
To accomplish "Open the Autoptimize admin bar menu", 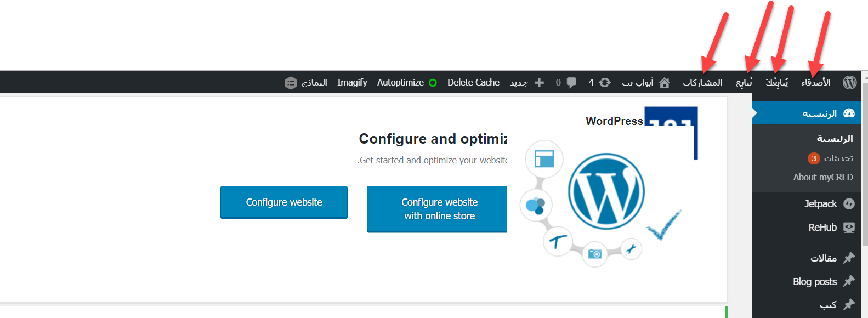I will click(400, 82).
